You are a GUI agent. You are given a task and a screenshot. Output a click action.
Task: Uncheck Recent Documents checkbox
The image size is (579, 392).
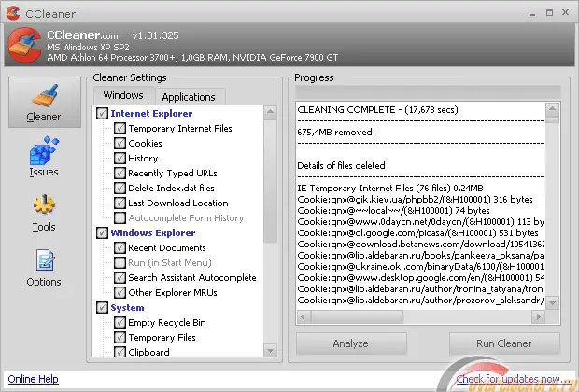point(120,247)
